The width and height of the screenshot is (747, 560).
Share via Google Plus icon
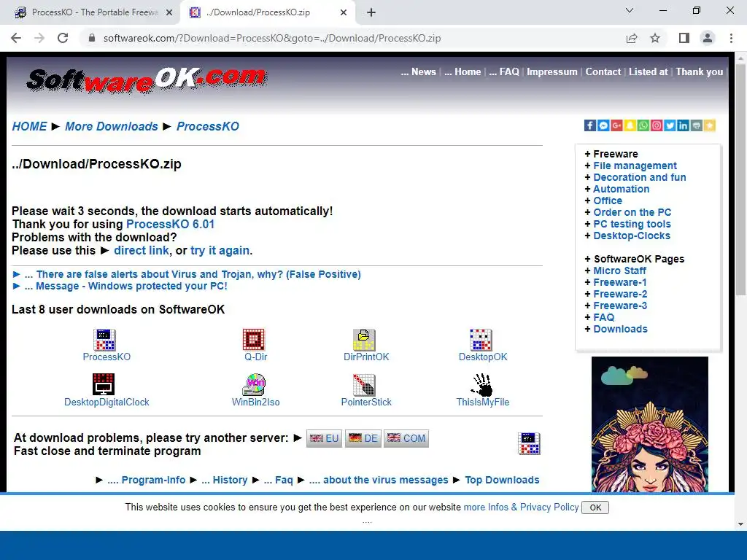pyautogui.click(x=616, y=125)
